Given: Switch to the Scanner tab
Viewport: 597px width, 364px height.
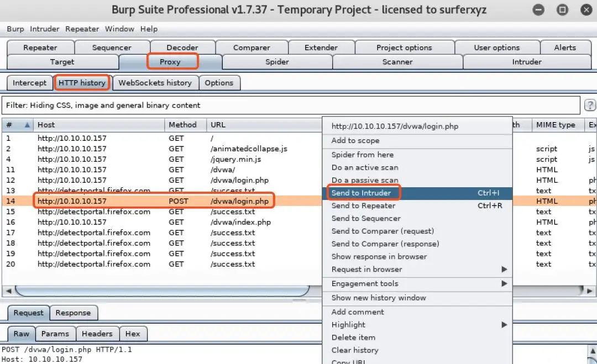Looking at the screenshot, I should point(397,62).
